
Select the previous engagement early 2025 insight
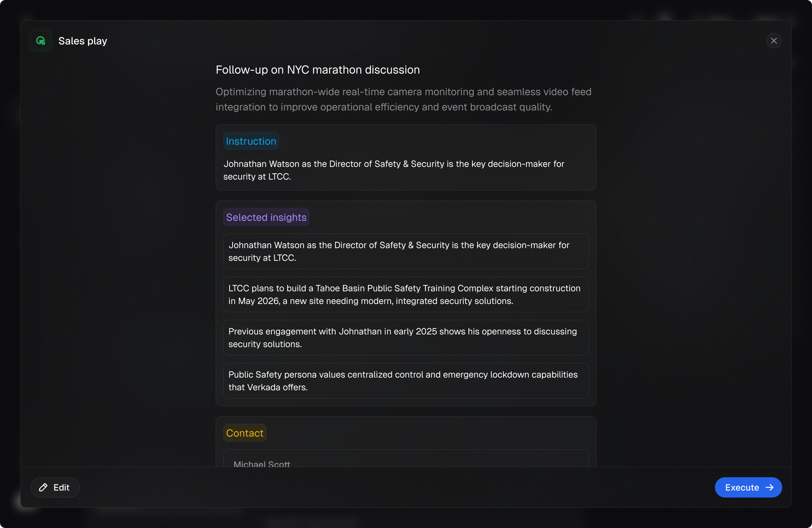(x=405, y=338)
